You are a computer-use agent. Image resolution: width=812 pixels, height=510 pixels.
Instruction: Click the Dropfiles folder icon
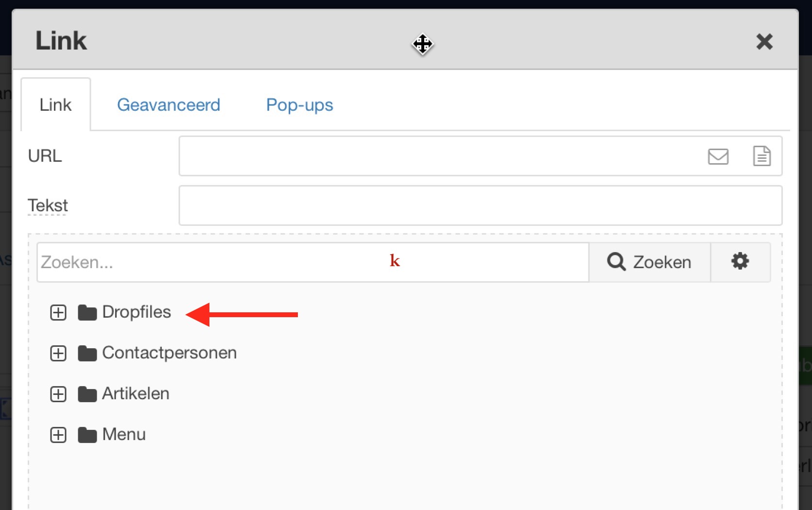click(87, 312)
